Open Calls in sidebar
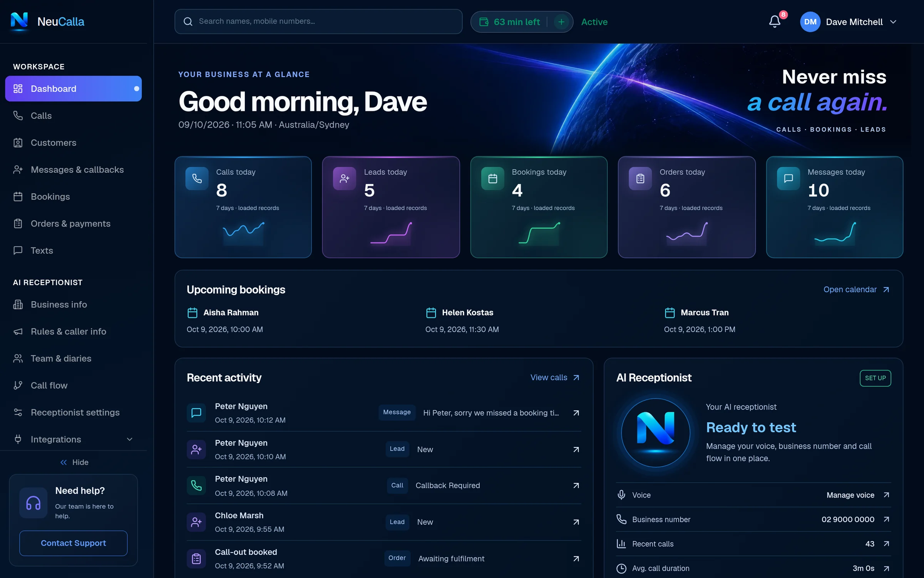 click(73, 116)
